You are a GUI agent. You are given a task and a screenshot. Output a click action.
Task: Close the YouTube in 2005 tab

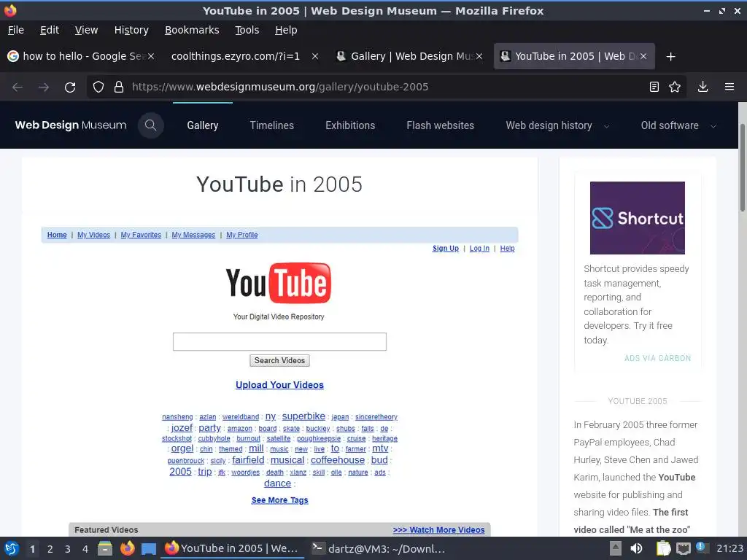[x=643, y=56]
